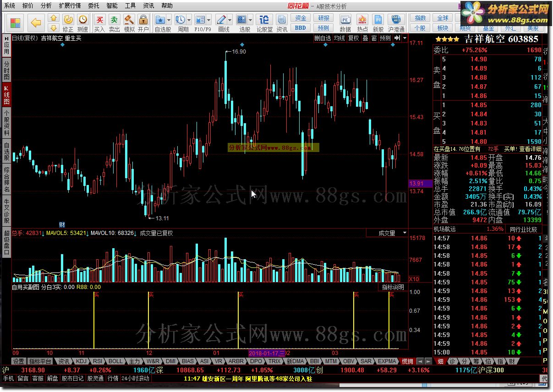This screenshot has width=553, height=392.
Task: Click the 卖出 sell icon
Action: (x=114, y=23)
